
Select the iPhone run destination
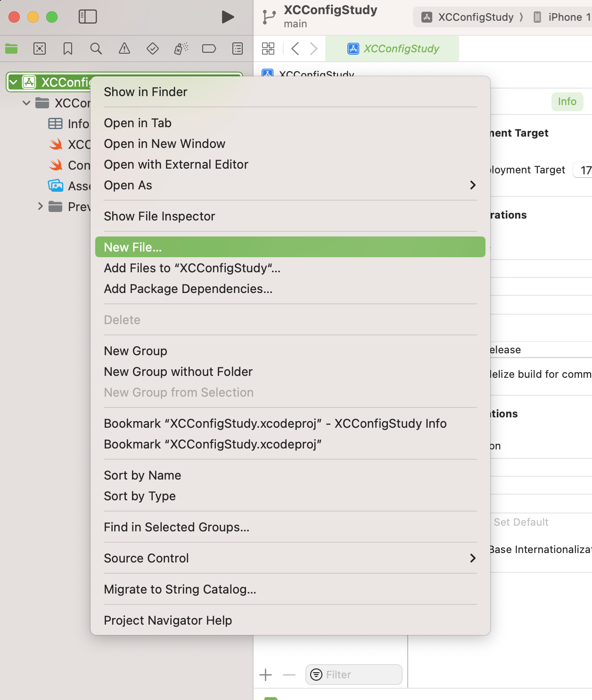563,17
